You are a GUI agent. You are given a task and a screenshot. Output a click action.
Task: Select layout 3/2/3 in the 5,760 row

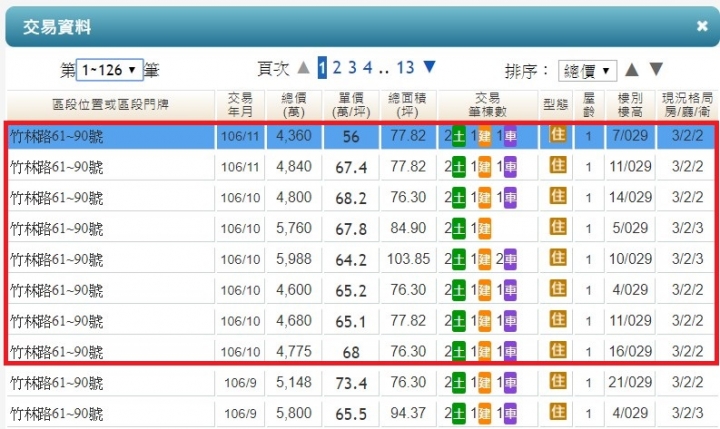click(x=687, y=228)
